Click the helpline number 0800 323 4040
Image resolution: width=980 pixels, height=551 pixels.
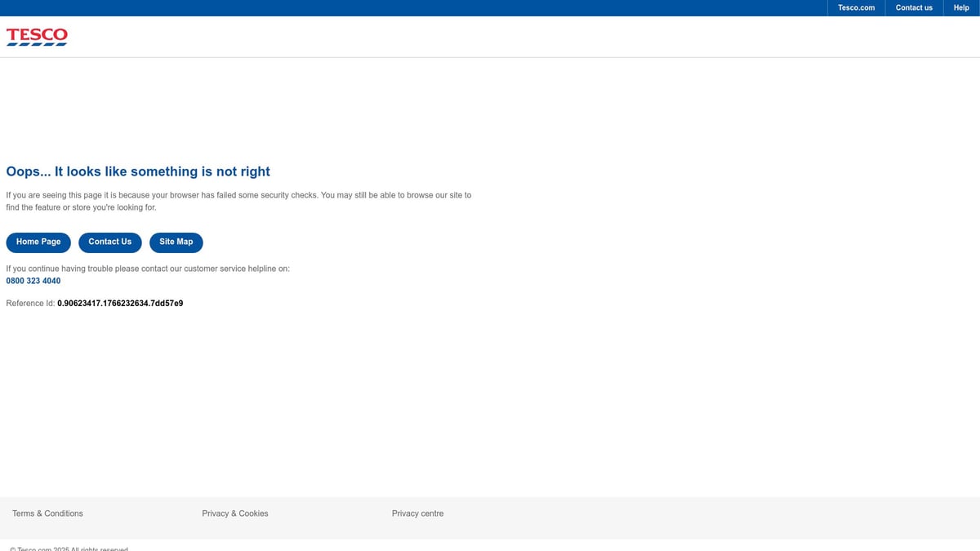[33, 281]
